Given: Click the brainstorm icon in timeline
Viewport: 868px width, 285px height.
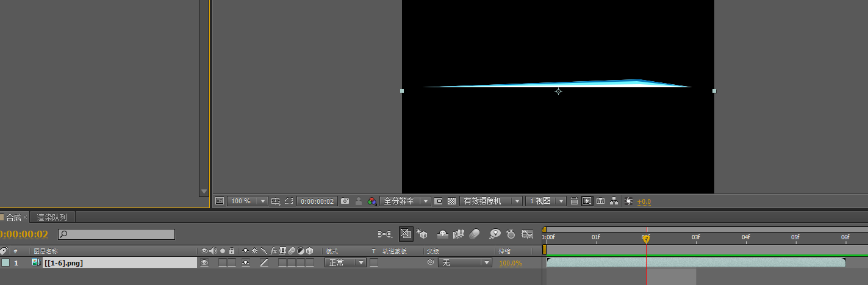Looking at the screenshot, I should click(x=495, y=234).
